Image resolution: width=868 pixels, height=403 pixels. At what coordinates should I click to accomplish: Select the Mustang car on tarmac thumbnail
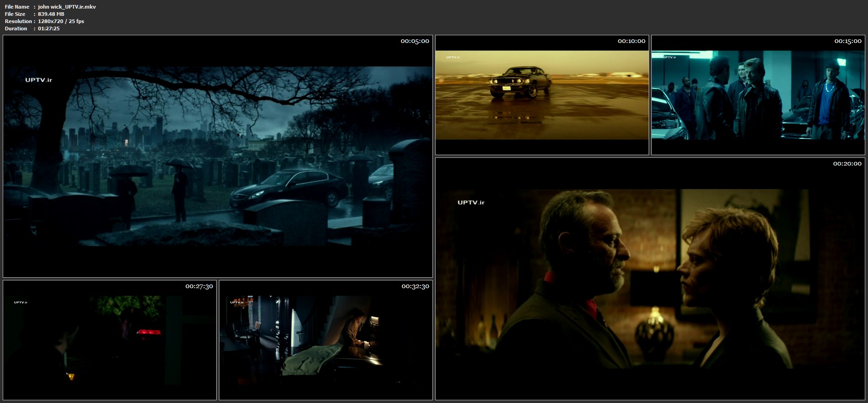[x=542, y=95]
